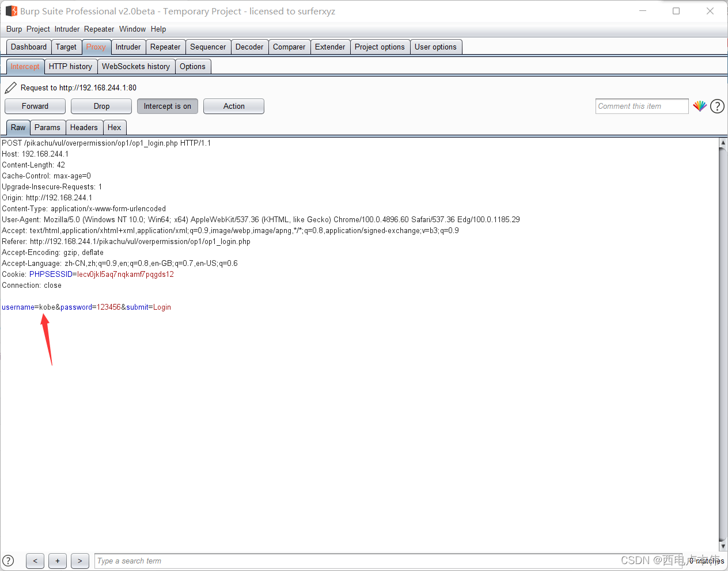Click the next match '>' button

80,561
